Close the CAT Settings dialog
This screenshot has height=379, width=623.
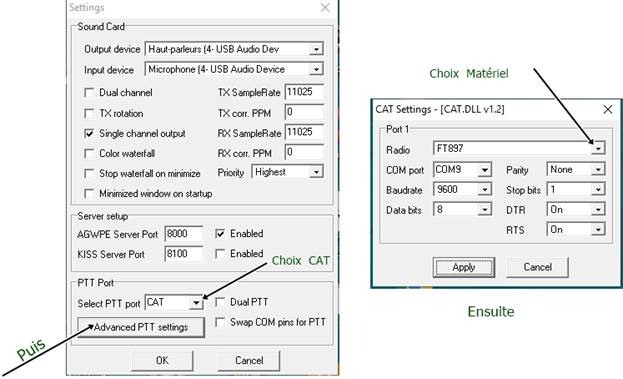pos(608,109)
